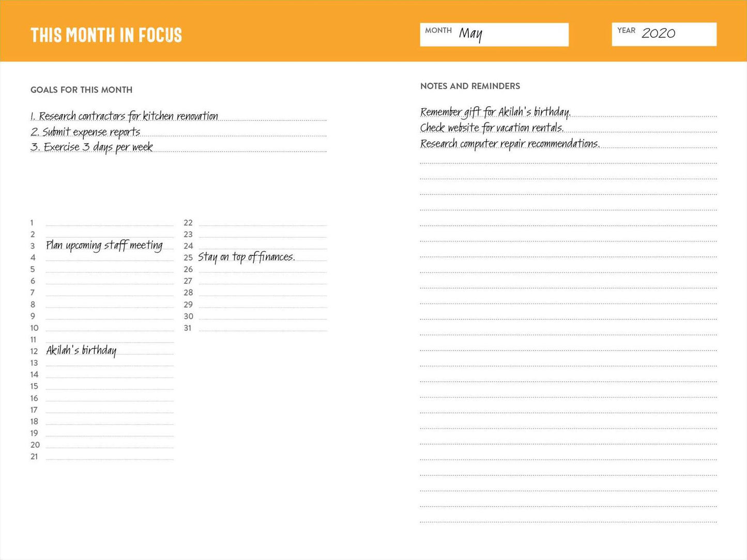Click the Year field showing 2020
747x560 pixels.
[664, 34]
